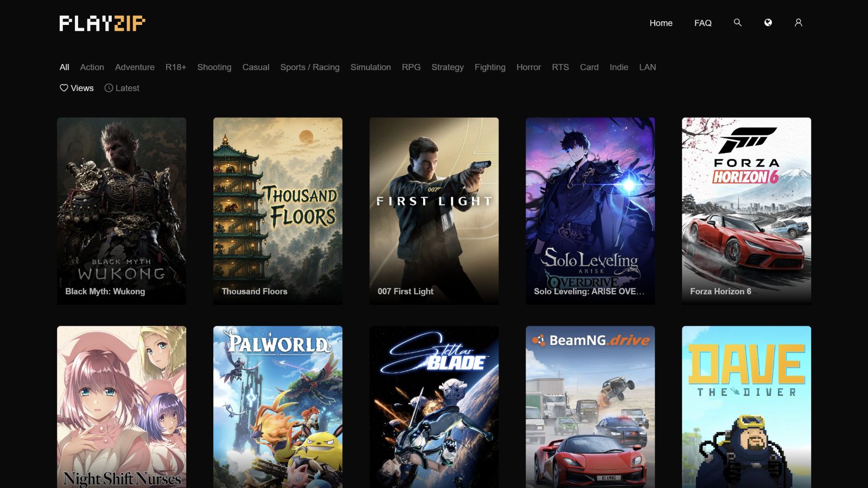The height and width of the screenshot is (488, 868).
Task: Open Solo Leveling: ARISE Overdrive card
Action: point(590,211)
